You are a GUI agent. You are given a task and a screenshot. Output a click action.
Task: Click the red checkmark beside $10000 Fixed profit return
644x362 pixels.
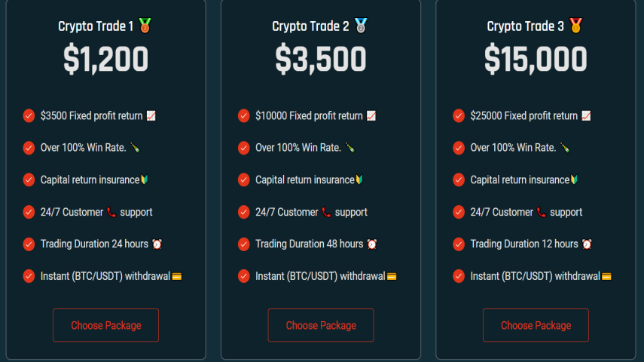(x=243, y=116)
